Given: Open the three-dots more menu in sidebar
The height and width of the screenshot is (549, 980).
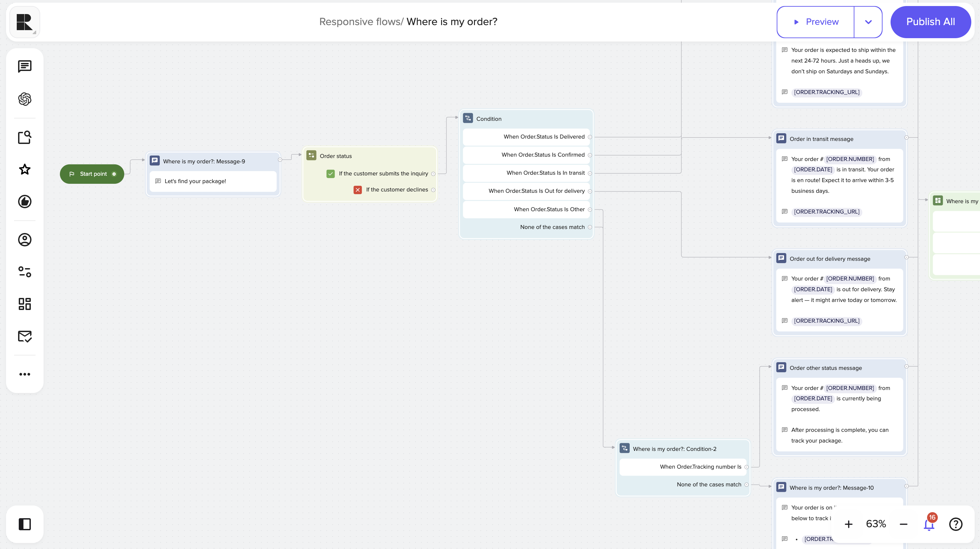Looking at the screenshot, I should [25, 375].
